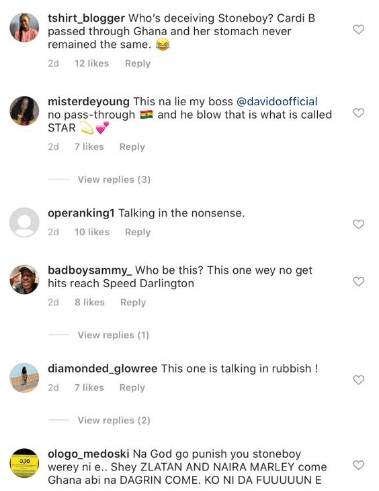
Task: Like diamonded_glowree's comment with heart
Action: 358,380
